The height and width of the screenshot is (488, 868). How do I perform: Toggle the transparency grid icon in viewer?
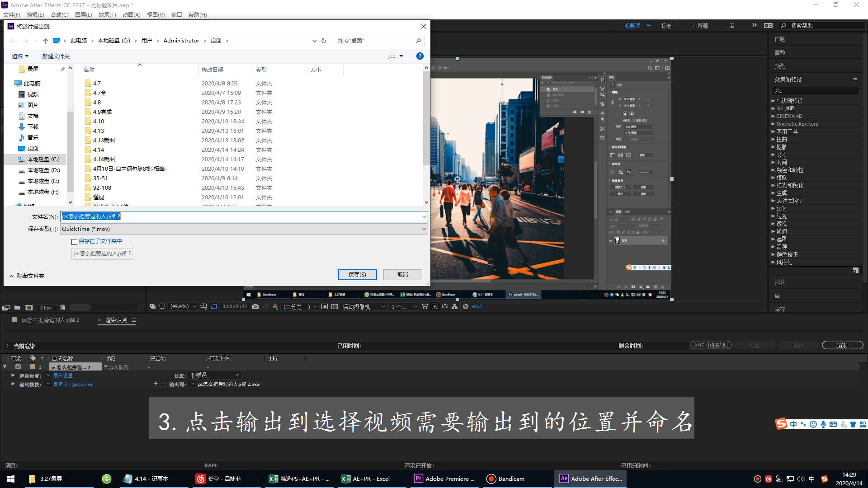tap(335, 306)
